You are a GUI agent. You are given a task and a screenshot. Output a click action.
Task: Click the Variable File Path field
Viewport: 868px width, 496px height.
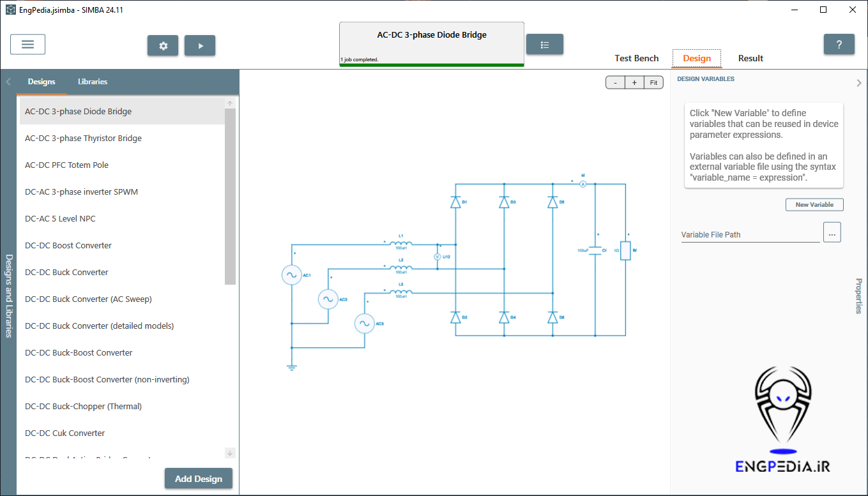coord(750,234)
